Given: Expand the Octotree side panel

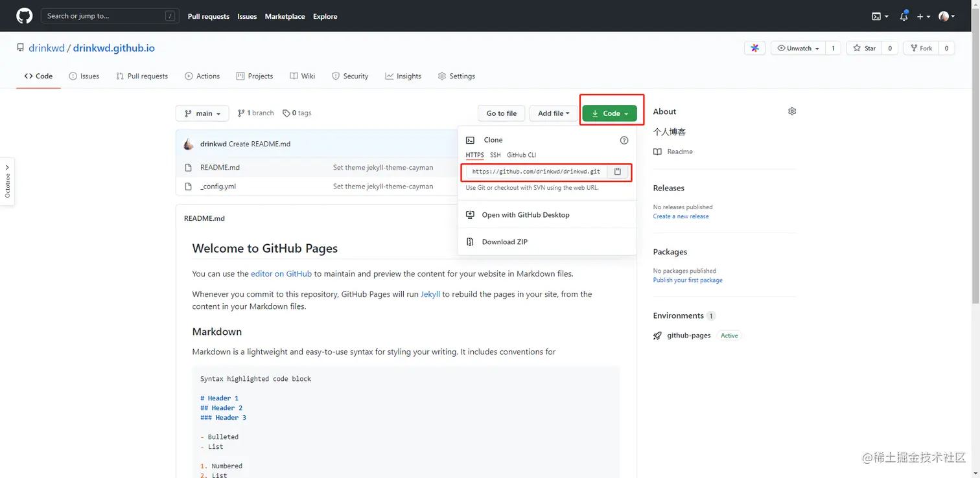Looking at the screenshot, I should tap(7, 182).
